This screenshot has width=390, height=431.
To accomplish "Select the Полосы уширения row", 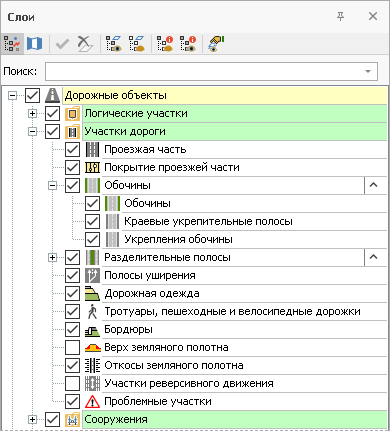I will [x=244, y=275].
